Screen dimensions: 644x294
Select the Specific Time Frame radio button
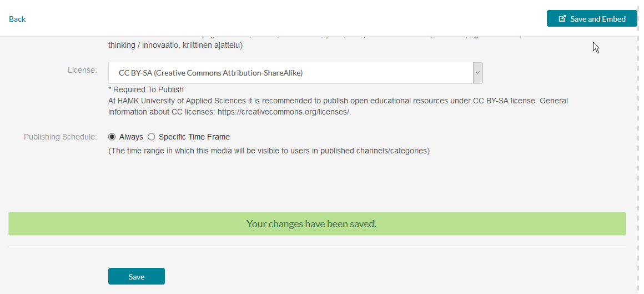coord(152,137)
